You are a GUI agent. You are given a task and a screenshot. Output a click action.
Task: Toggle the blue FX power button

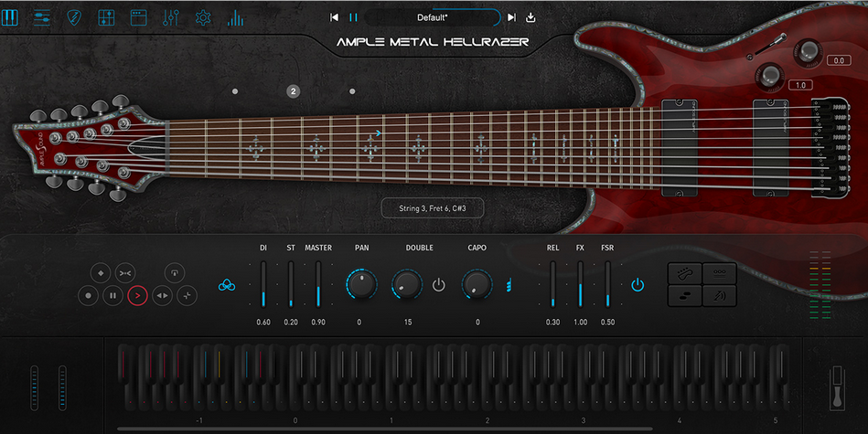click(x=638, y=285)
